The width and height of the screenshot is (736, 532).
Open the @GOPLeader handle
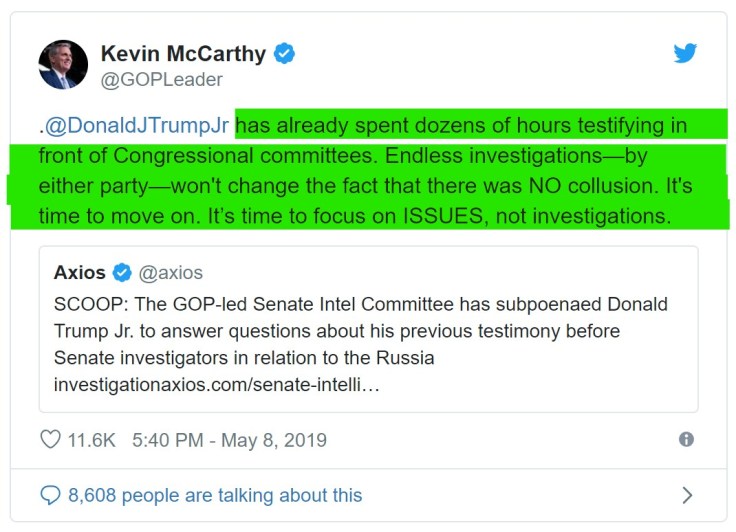tap(161, 79)
